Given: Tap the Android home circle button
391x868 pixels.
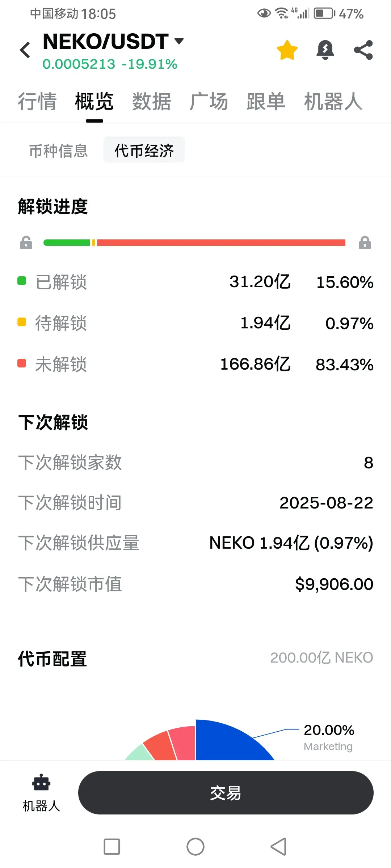Looking at the screenshot, I should [x=195, y=847].
